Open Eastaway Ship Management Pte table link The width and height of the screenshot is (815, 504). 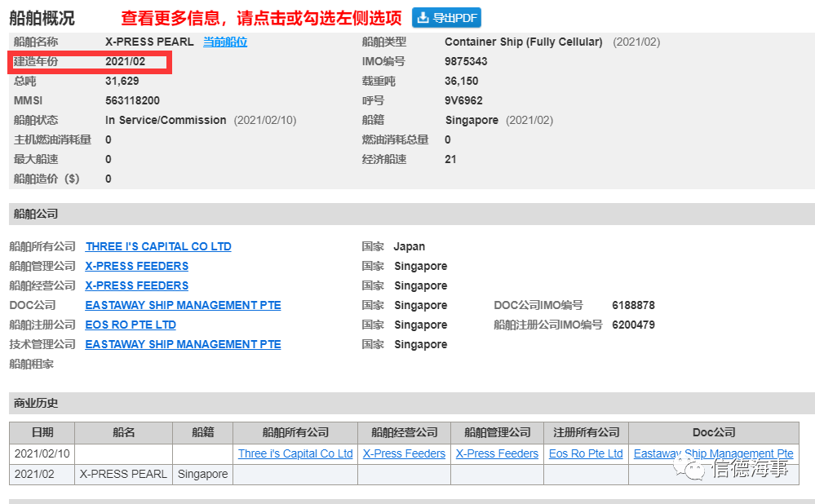pyautogui.click(x=714, y=453)
